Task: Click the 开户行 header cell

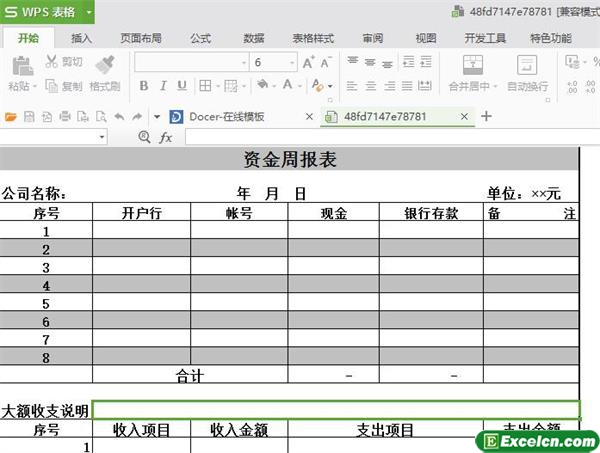Action: (142, 212)
